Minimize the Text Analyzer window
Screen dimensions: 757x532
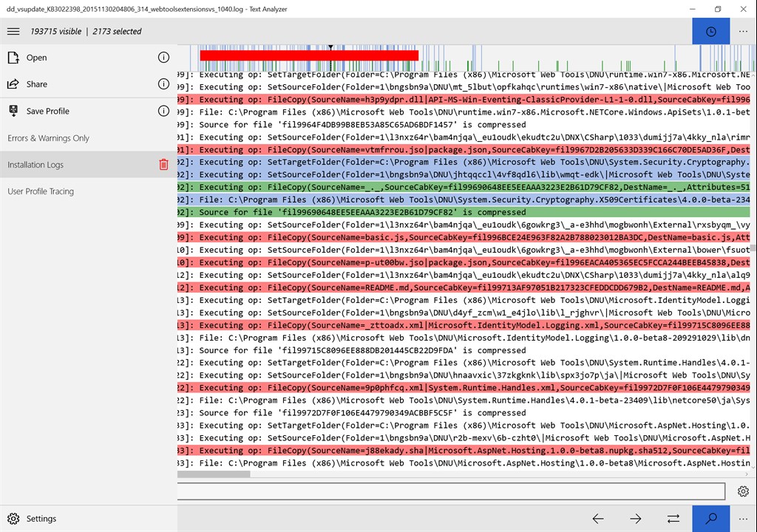coord(692,9)
